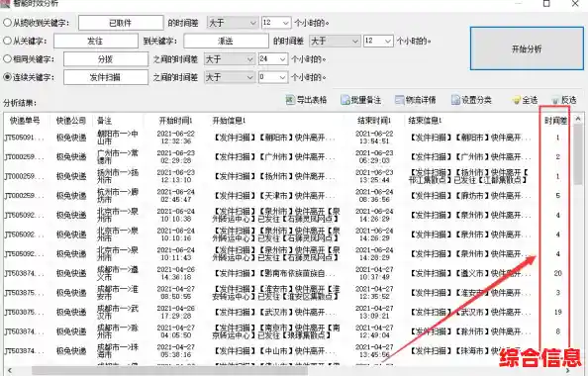This screenshot has width=588, height=376.
Task: Select the 相同关键字 radio option
Action: click(x=7, y=58)
